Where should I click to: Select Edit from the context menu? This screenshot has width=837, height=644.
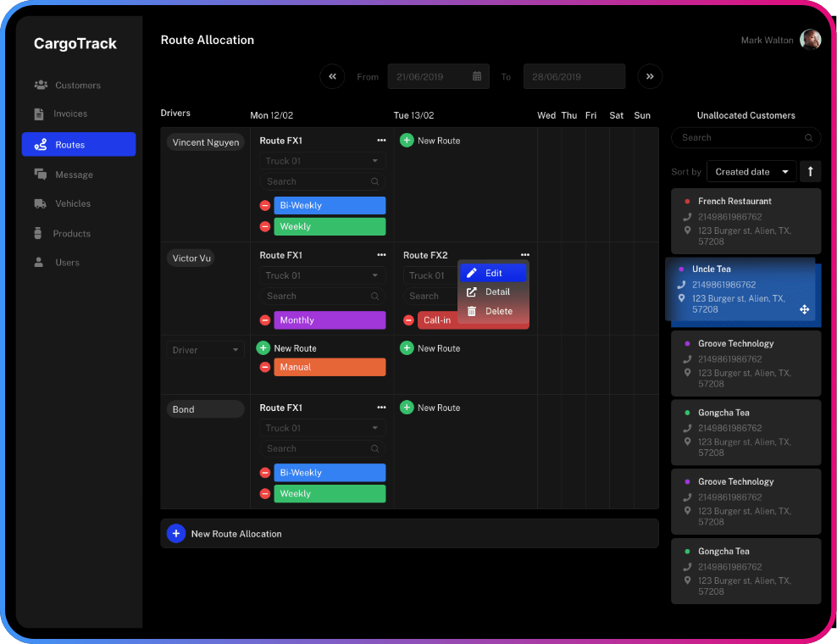[x=493, y=273]
